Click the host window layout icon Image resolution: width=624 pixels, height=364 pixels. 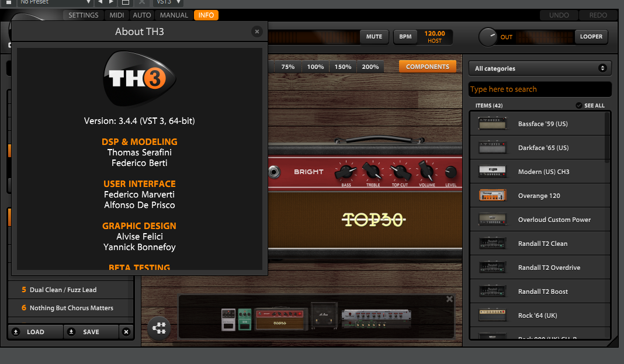(x=126, y=2)
